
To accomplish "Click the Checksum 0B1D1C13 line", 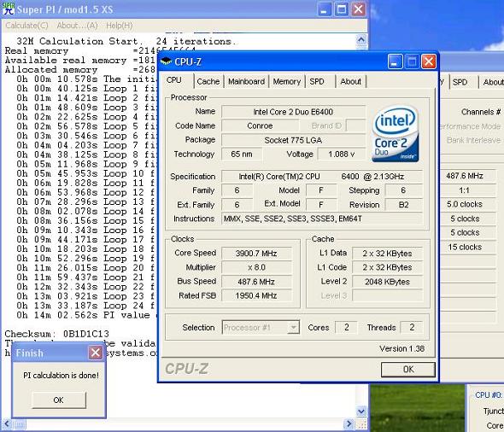I will 57,334.
